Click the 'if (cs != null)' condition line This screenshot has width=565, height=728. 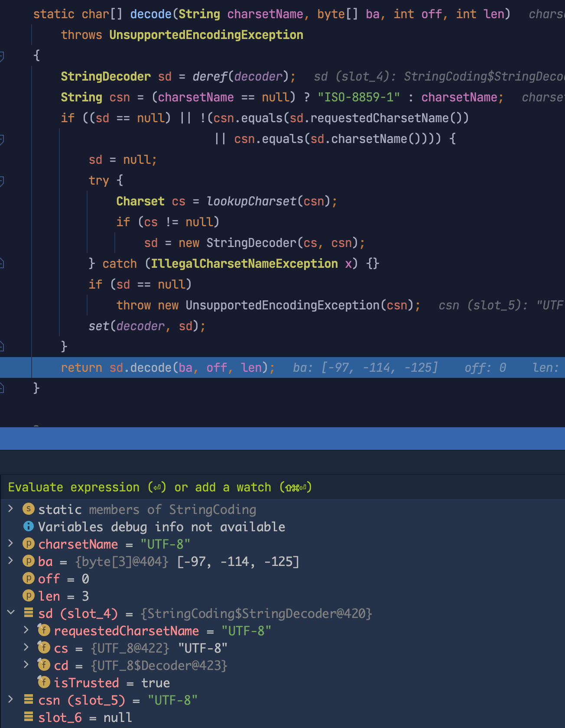click(x=168, y=222)
